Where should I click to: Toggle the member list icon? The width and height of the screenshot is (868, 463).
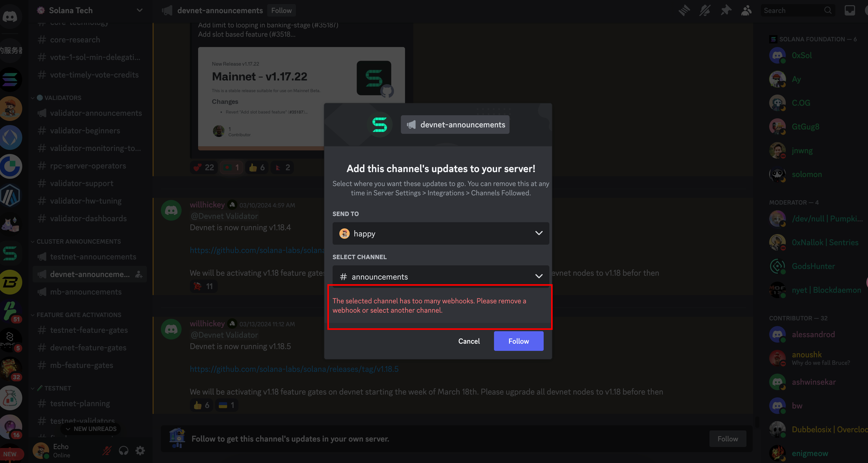[x=747, y=10]
